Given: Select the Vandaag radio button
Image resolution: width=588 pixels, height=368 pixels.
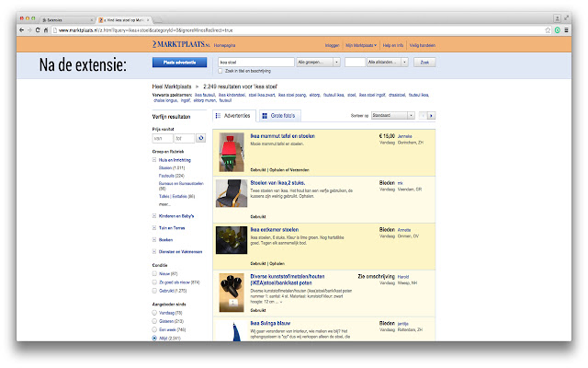Looking at the screenshot, I should click(x=154, y=313).
